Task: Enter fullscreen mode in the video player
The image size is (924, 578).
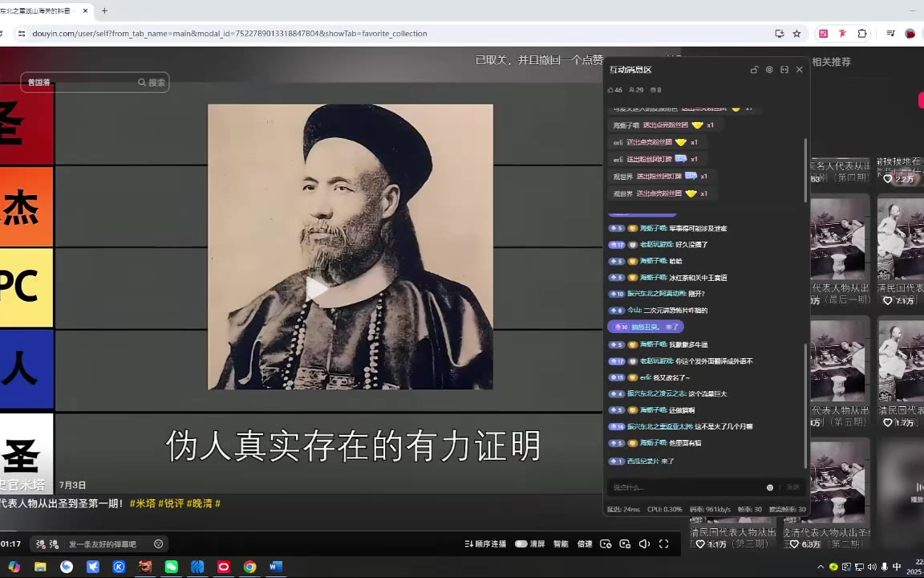Action: 663,544
